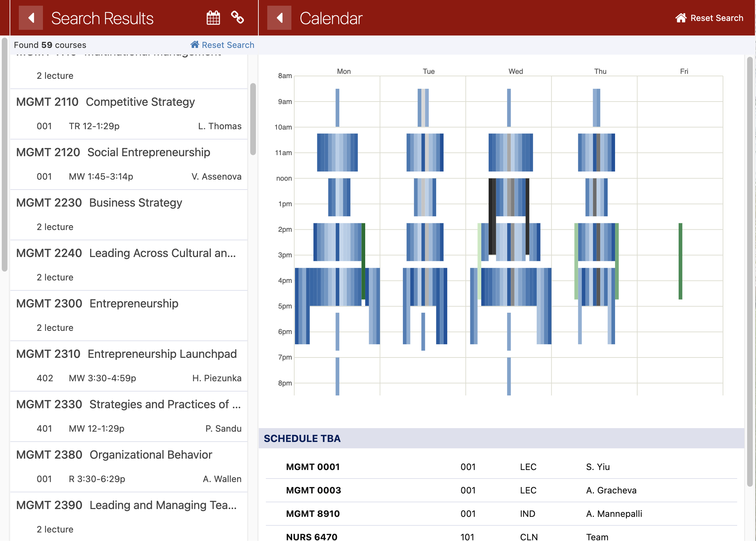Image resolution: width=756 pixels, height=541 pixels.
Task: Click the back arrow on the Calendar panel
Action: pos(279,17)
